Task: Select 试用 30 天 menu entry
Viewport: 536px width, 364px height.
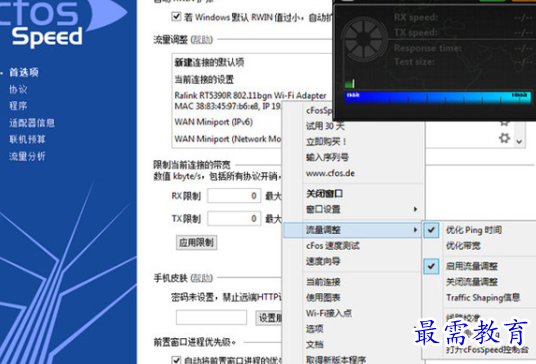Action: tap(325, 126)
